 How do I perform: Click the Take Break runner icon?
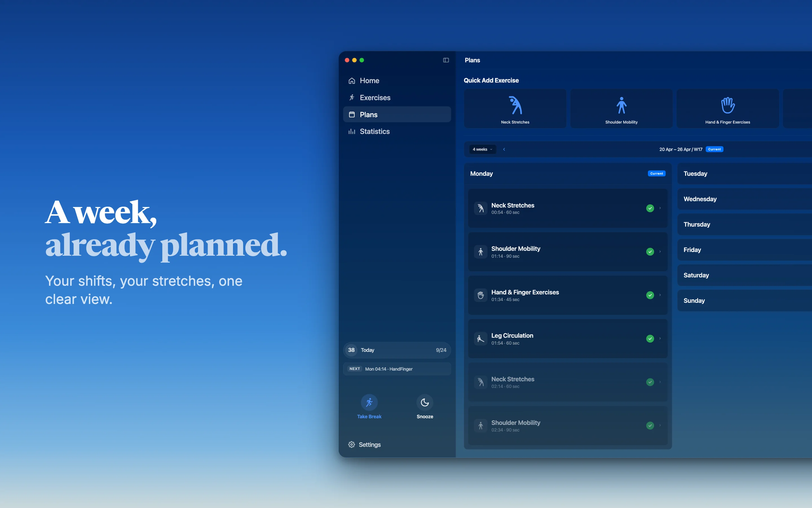[x=369, y=402]
